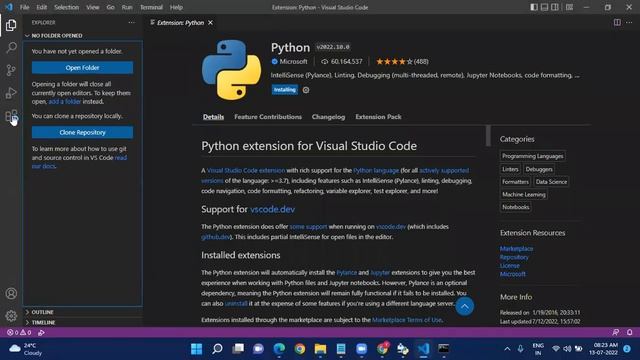Switch to the Changelog tab
This screenshot has width=640, height=360.
tap(328, 117)
